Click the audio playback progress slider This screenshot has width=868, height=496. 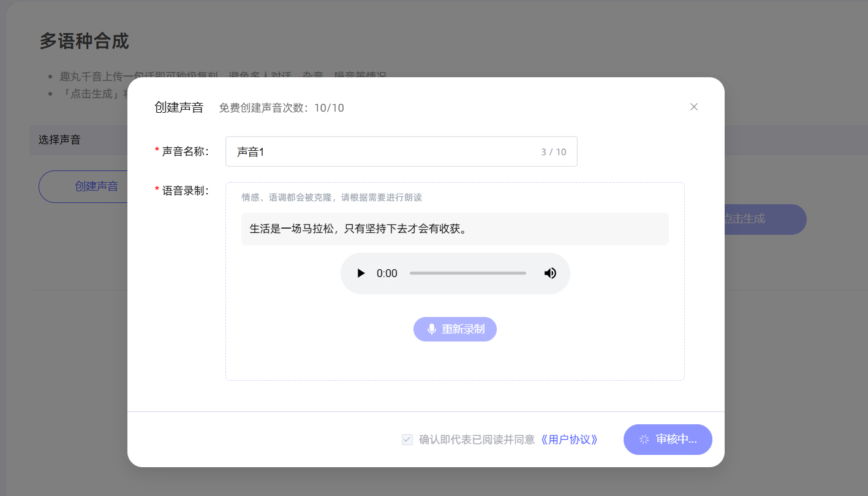pyautogui.click(x=467, y=273)
